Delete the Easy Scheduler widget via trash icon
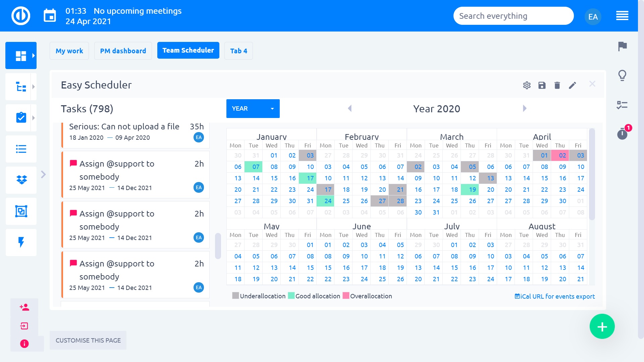644x362 pixels. coord(557,85)
